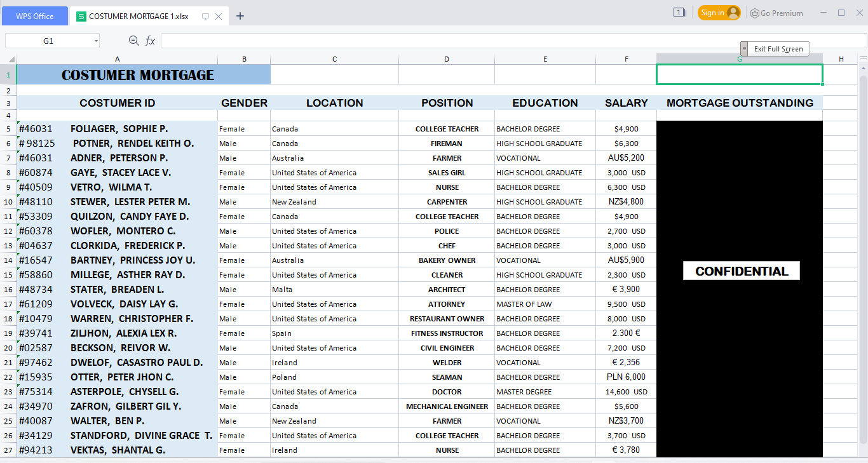Screen dimensions: 868x463
Task: Click the cell BARTNEY, PRINCESS JOY U.
Action: (x=117, y=260)
